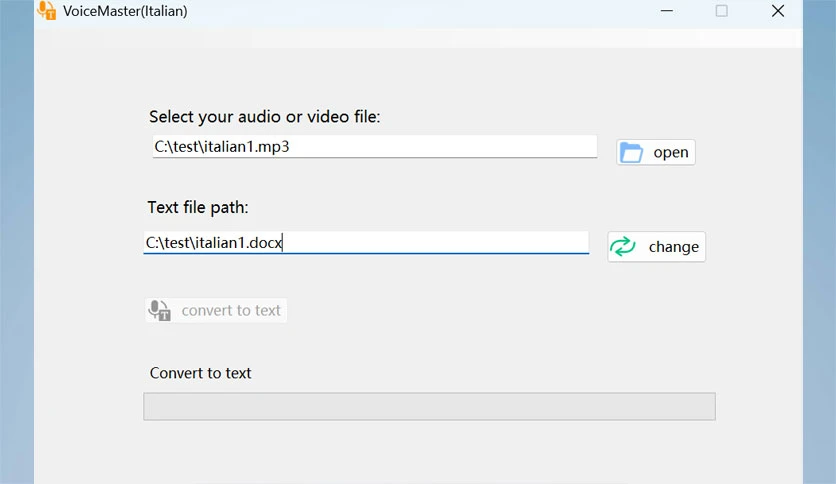Click the open button with the folder icon
The width and height of the screenshot is (836, 484).
tap(656, 152)
